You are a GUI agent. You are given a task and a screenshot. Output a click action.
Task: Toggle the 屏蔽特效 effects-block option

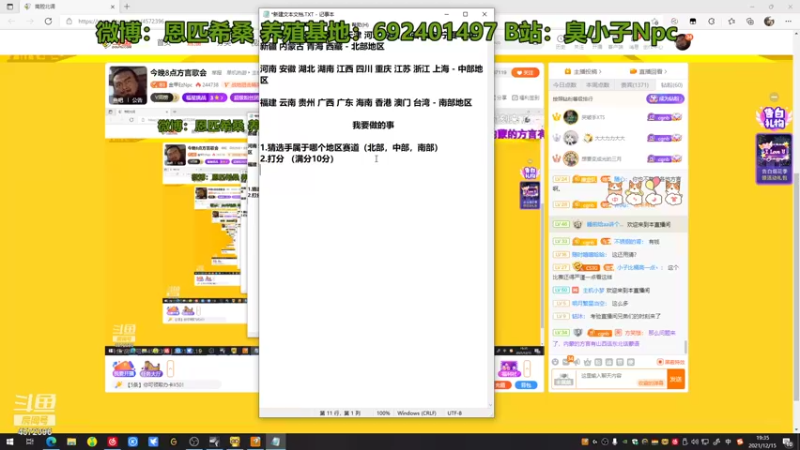click(x=670, y=362)
